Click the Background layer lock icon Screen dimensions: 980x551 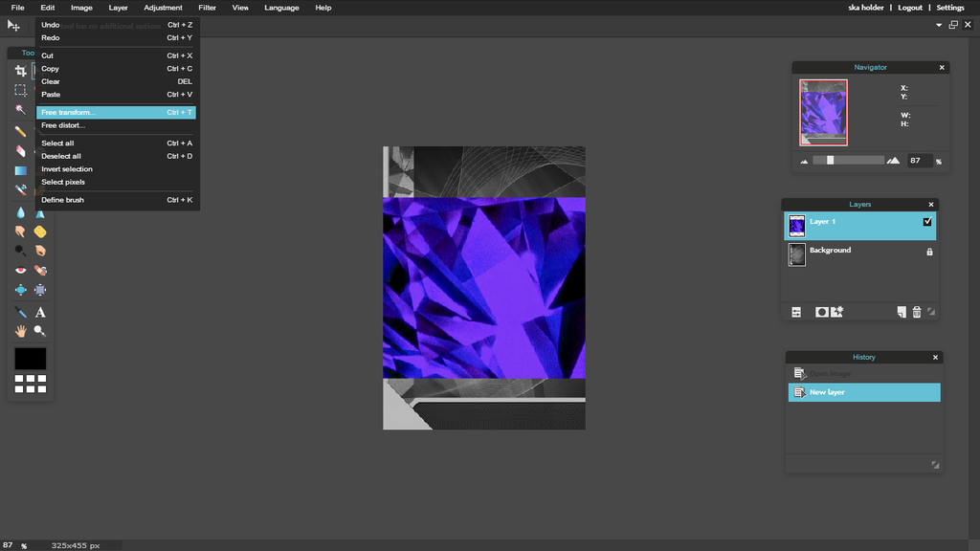(929, 252)
